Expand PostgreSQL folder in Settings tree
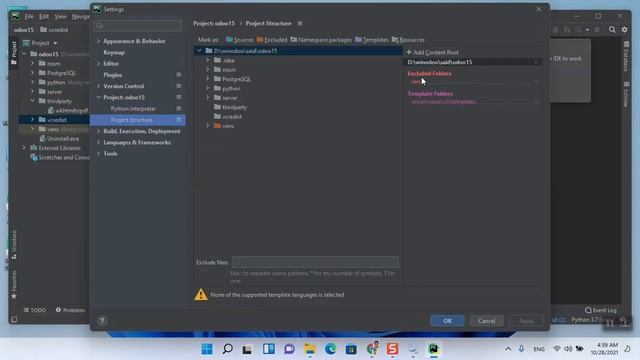 [207, 79]
